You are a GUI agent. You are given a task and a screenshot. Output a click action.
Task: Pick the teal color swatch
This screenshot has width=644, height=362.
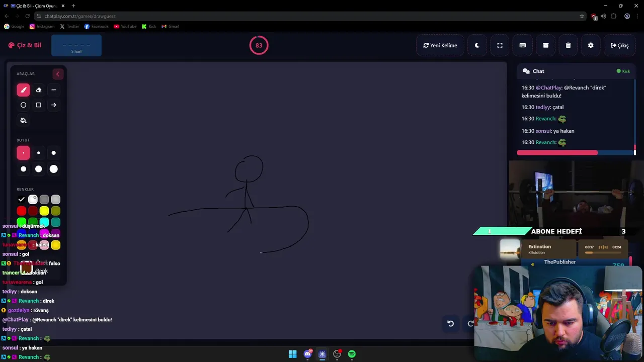click(56, 222)
